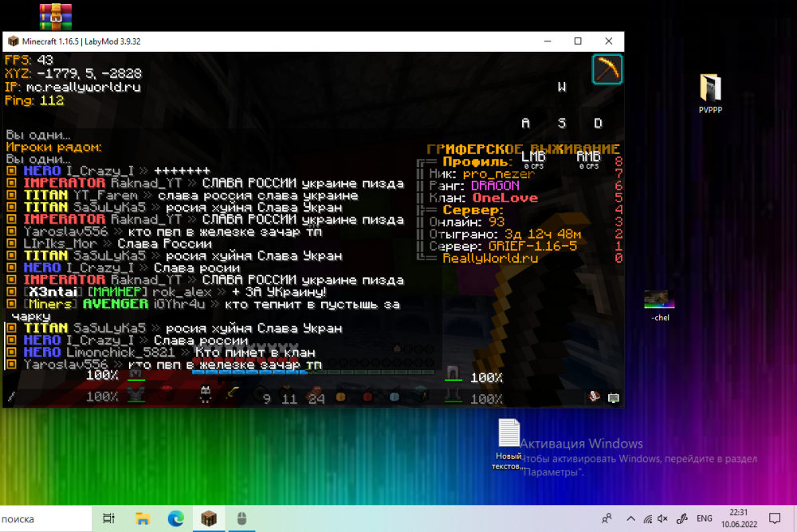
Task: Click the chestplate armor durability icon
Action: pos(135,394)
